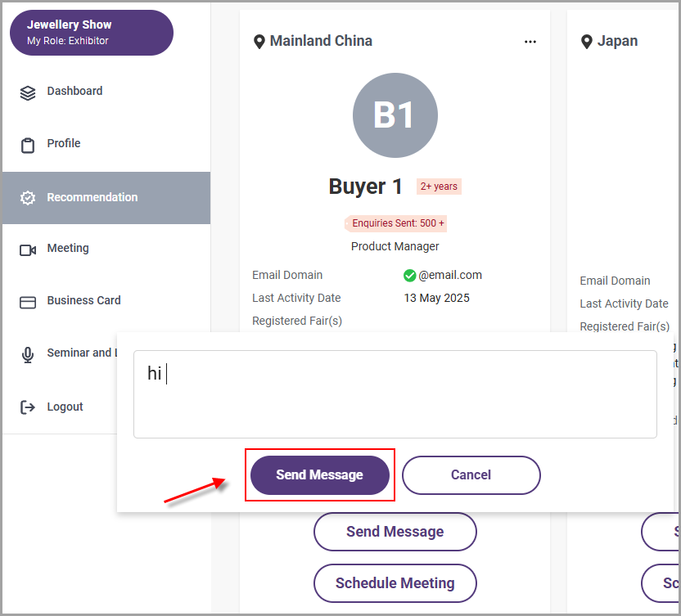Open the Jewellery Show role selector
The height and width of the screenshot is (616, 681).
point(92,33)
